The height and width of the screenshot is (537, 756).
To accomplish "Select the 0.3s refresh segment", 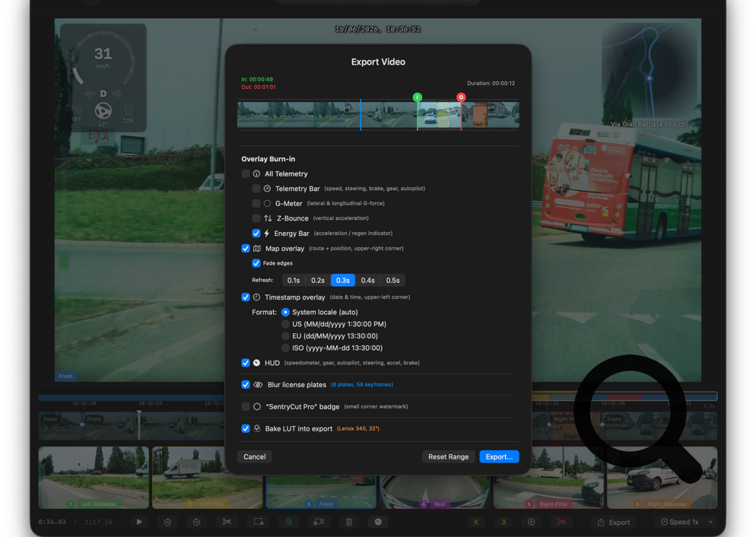I will [x=343, y=280].
